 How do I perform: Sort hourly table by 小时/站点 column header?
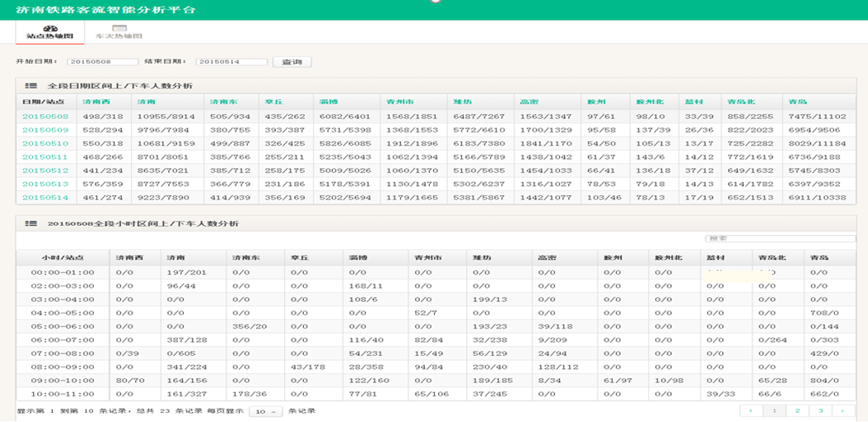click(x=63, y=258)
